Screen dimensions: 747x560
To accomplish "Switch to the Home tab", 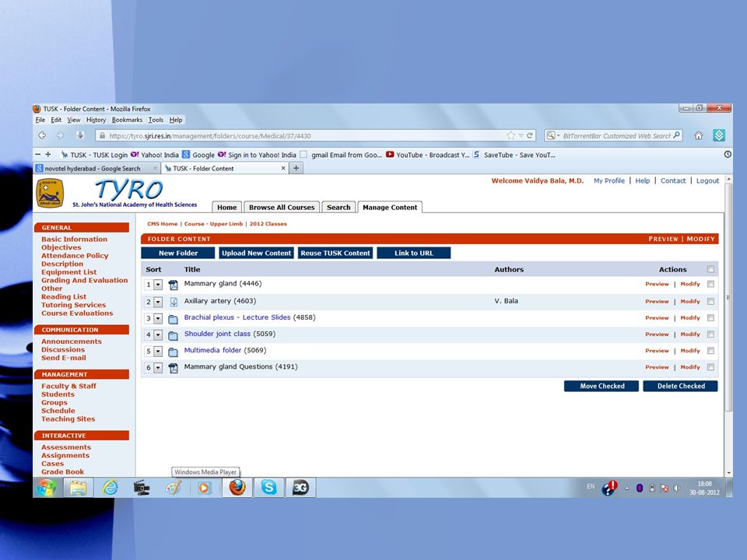I will click(x=226, y=207).
